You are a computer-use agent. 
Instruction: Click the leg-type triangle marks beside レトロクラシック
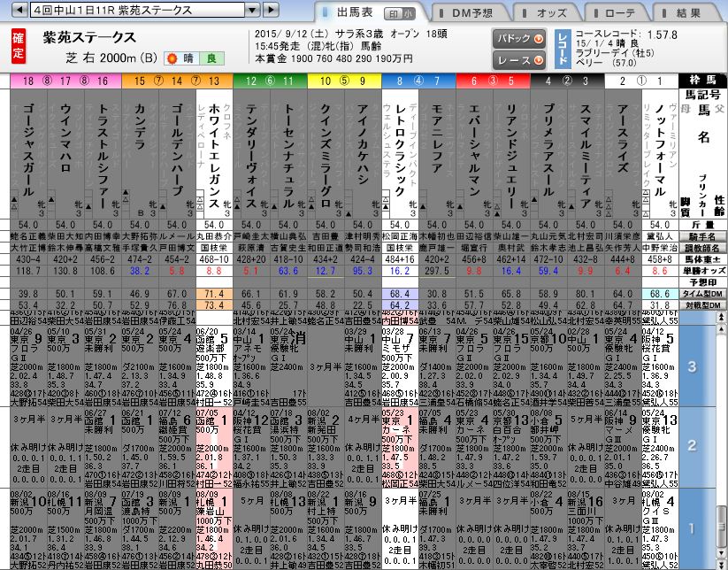tap(386, 203)
